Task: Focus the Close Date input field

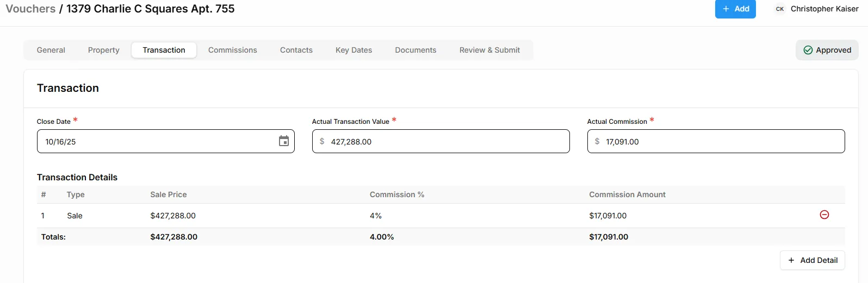Action: (x=165, y=141)
